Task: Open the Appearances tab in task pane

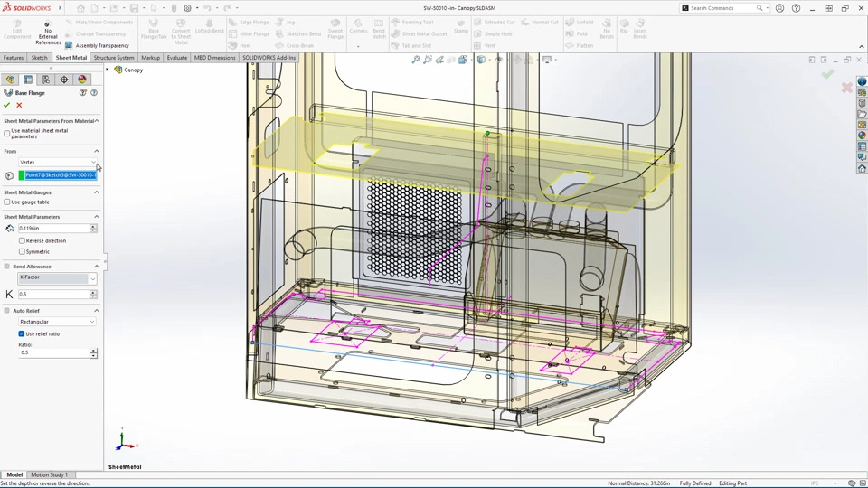Action: coord(862,136)
